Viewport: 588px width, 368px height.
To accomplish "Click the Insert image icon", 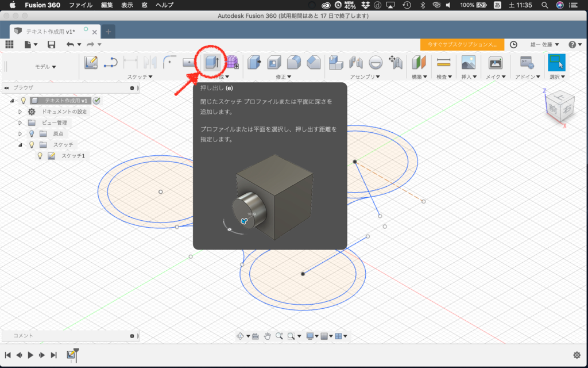I will [x=469, y=62].
